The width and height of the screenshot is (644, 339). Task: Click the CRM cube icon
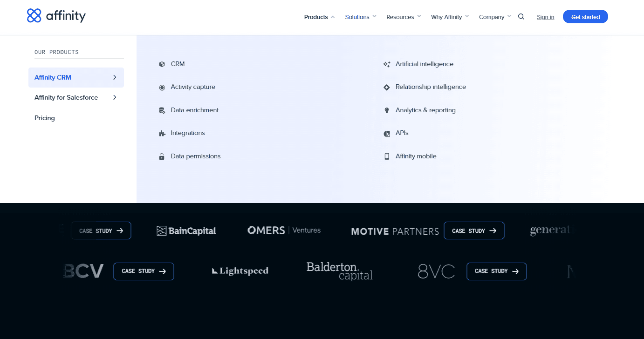[162, 64]
